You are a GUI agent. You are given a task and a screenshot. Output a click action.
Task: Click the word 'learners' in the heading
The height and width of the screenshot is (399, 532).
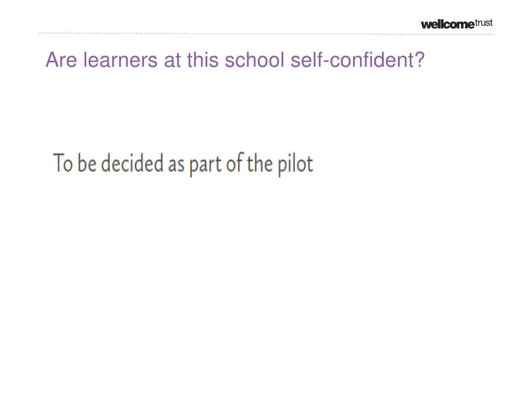tap(121, 60)
